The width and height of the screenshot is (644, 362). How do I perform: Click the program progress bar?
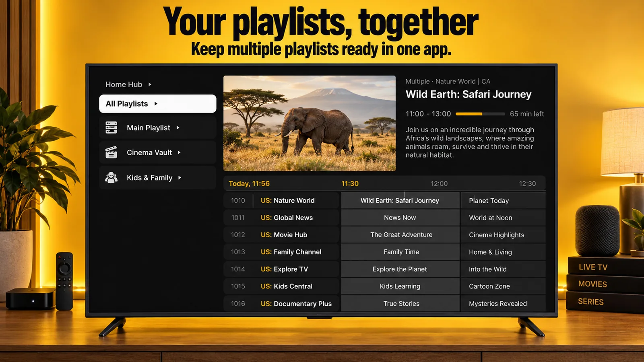click(x=480, y=114)
